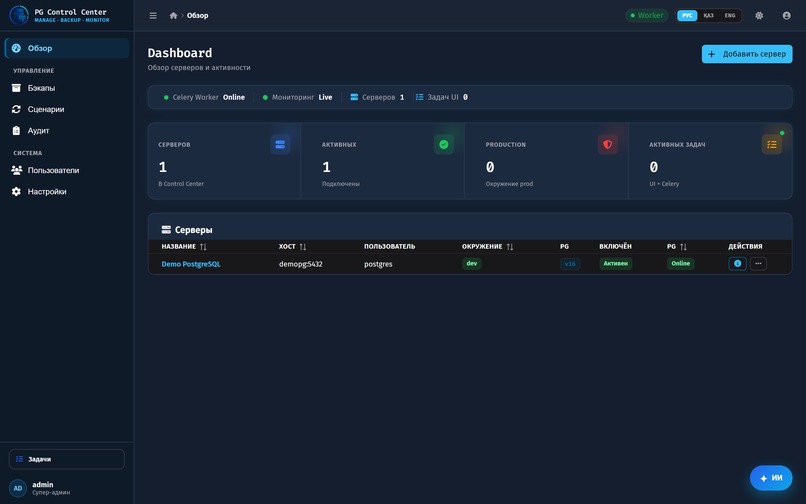Click the Действия column header
Viewport: 806px width, 504px height.
pos(745,246)
